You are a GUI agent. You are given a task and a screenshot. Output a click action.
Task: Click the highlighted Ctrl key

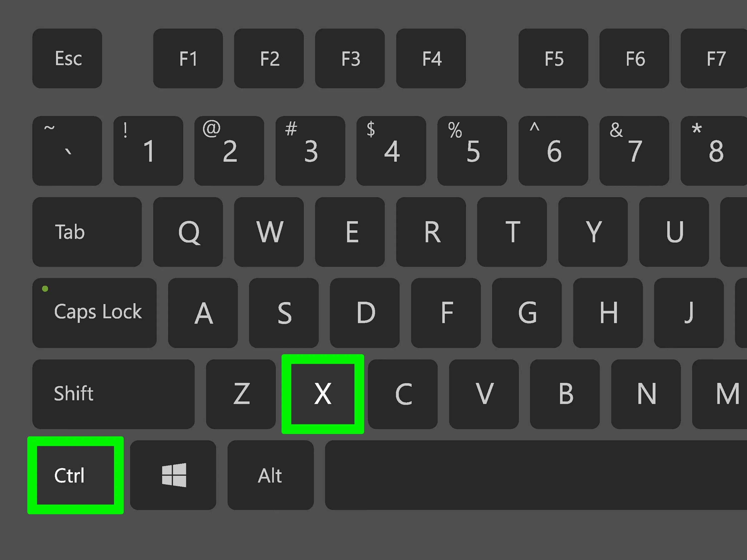75,475
